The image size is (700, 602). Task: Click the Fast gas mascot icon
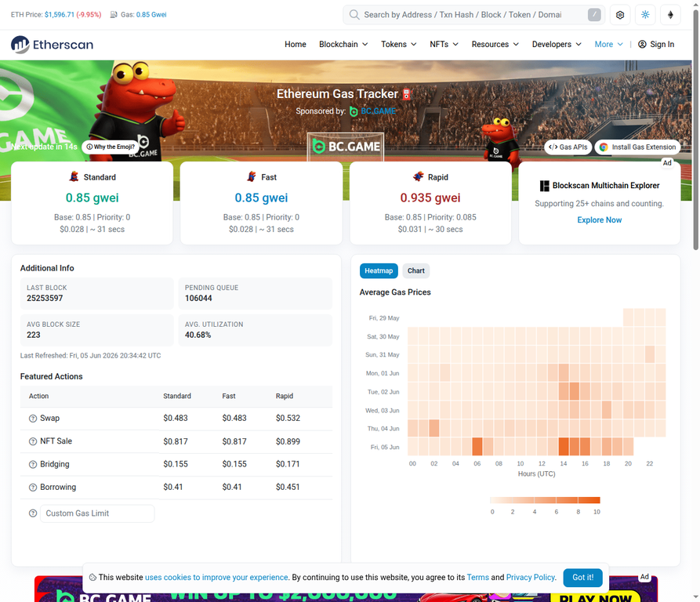coord(252,176)
